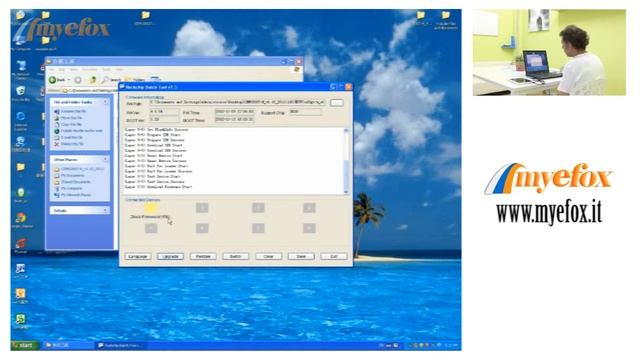Collapse File and Folder Tasks panel
This screenshot has width=640, height=360.
tap(105, 102)
